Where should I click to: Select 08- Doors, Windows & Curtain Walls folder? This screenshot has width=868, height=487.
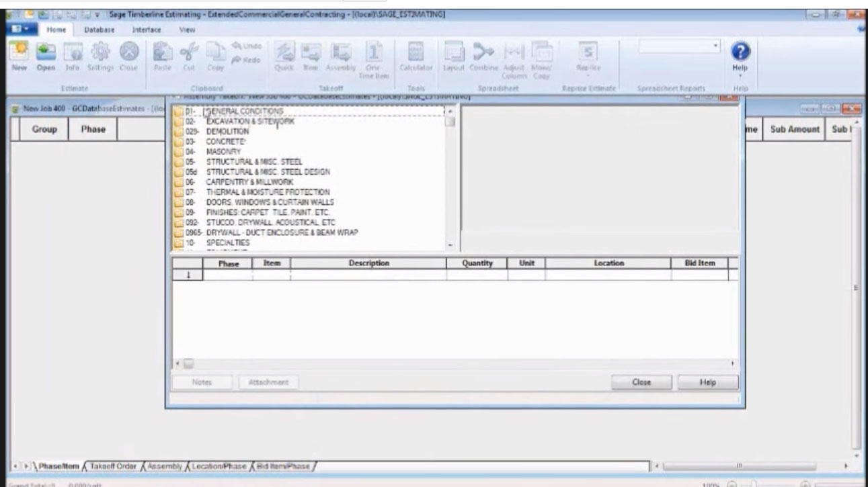coord(254,202)
